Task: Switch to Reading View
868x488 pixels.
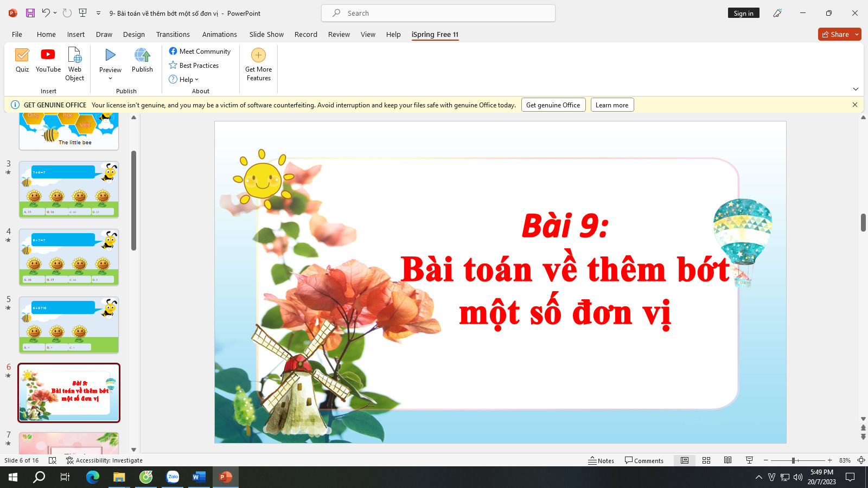Action: [x=728, y=460]
